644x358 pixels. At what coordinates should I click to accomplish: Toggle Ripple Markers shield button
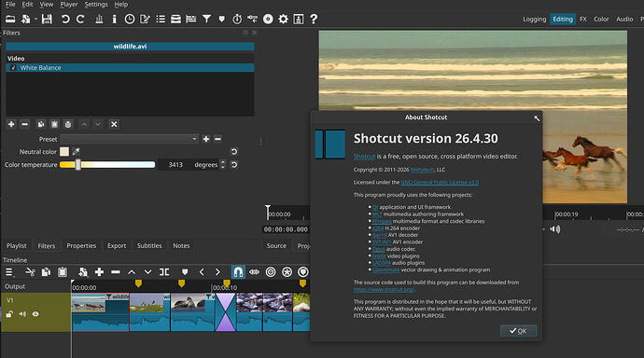(302, 272)
